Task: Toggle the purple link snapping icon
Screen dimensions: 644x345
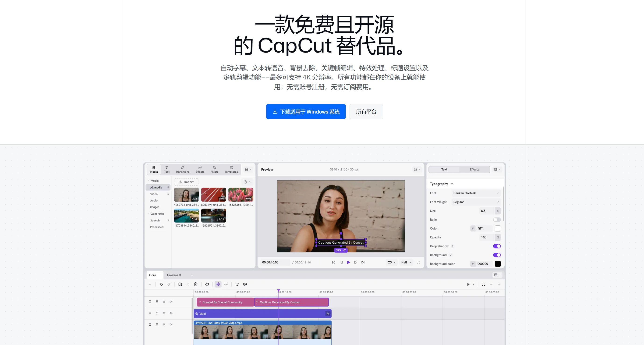Action: point(218,284)
